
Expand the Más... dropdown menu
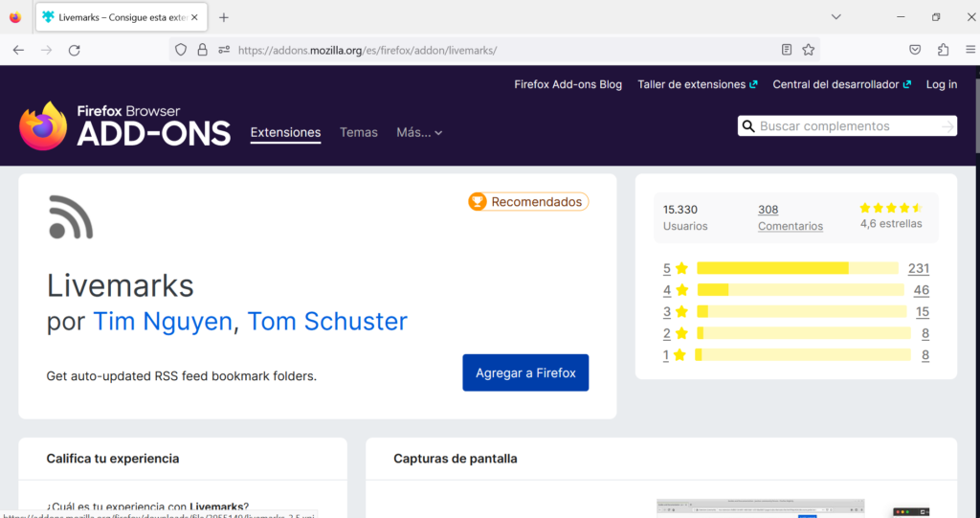[x=419, y=133]
